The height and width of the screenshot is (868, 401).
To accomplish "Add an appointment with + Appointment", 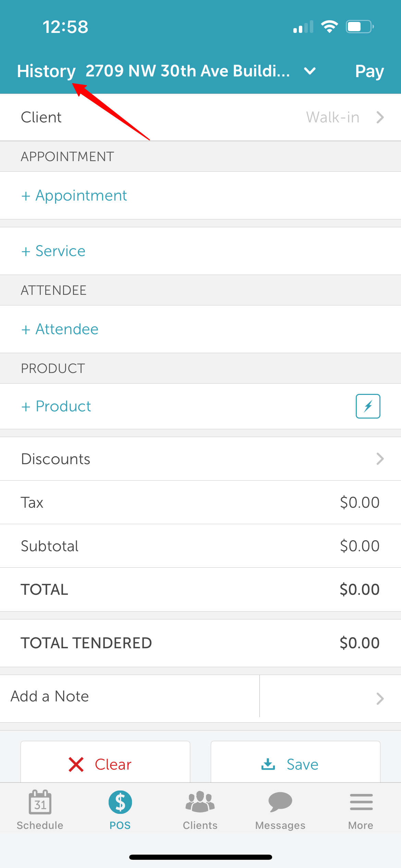I will point(74,195).
